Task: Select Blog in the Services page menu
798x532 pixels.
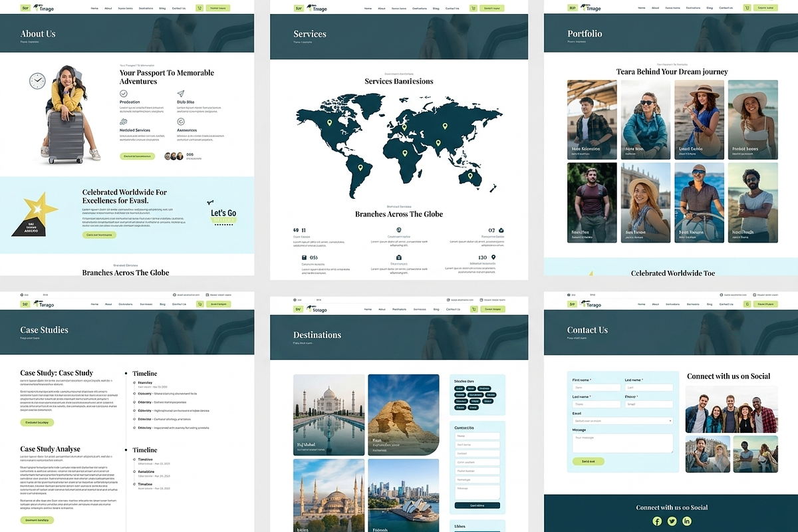Action: tap(436, 8)
